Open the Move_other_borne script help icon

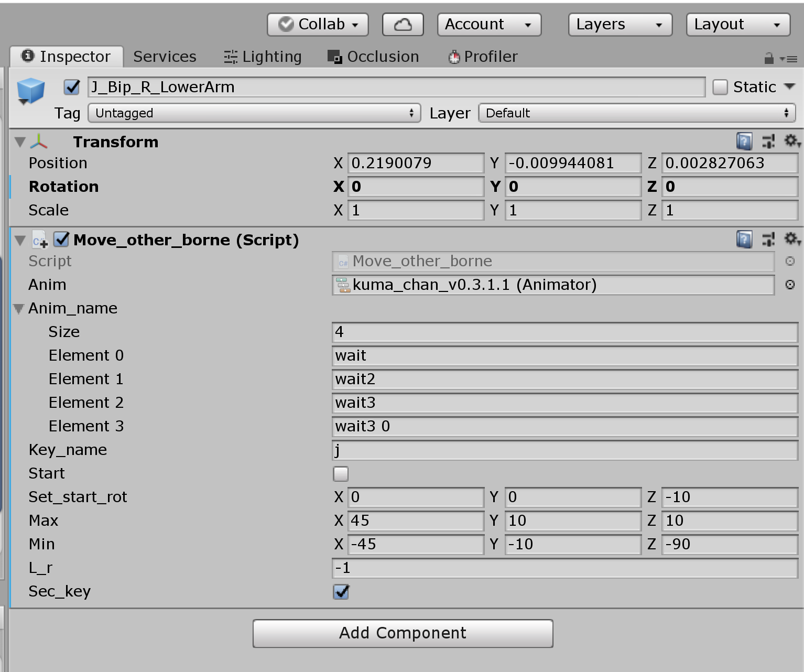tap(744, 240)
